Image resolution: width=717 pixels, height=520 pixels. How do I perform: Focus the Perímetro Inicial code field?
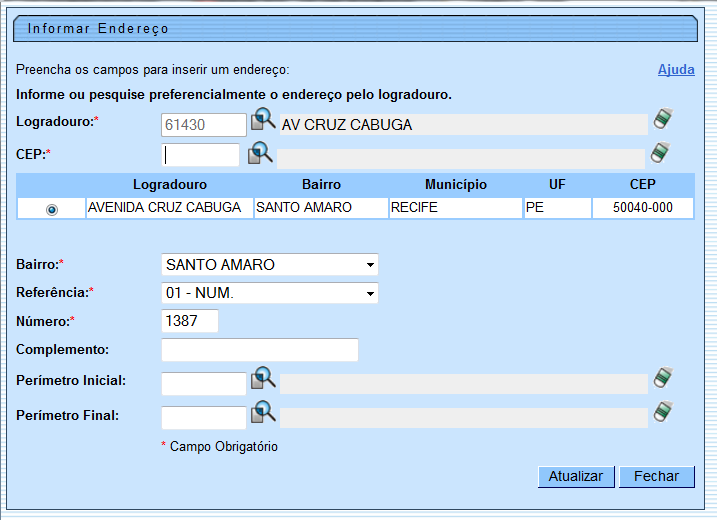(x=203, y=383)
